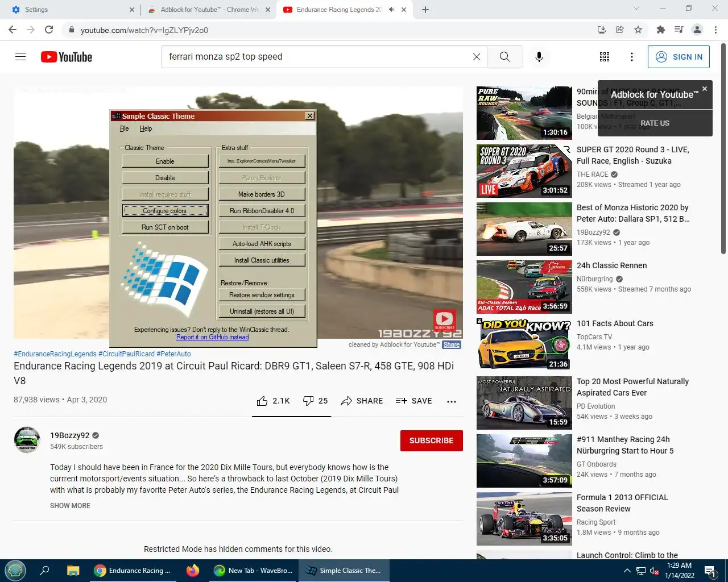Open the Chrome extensions puzzle icon
728x582 pixels.
pyautogui.click(x=660, y=30)
